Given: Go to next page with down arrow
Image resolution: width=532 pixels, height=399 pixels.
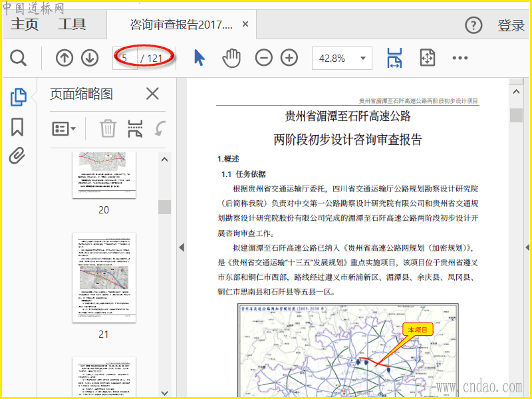Looking at the screenshot, I should [x=90, y=59].
